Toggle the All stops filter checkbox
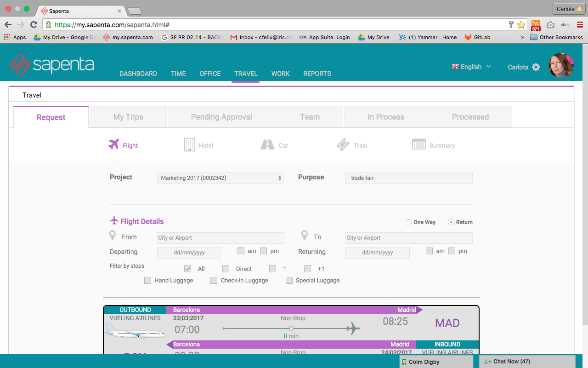The image size is (588, 368). [187, 269]
